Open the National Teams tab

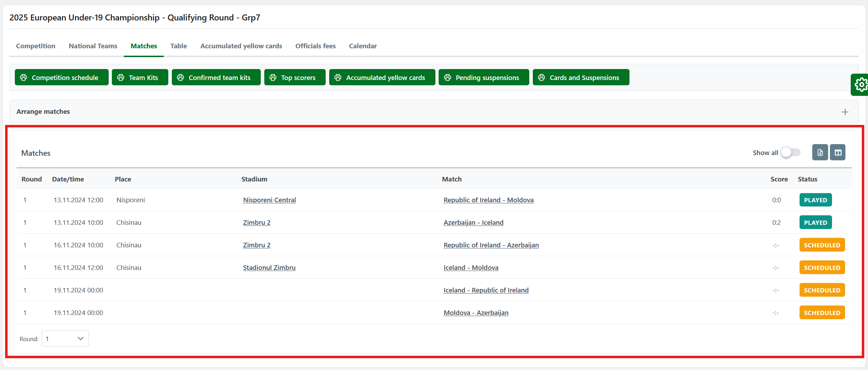[93, 46]
